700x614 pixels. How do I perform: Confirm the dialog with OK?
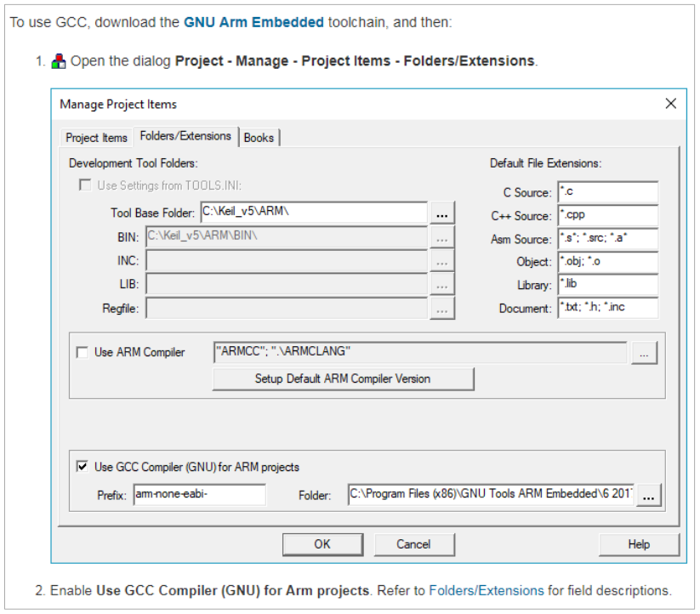point(322,544)
